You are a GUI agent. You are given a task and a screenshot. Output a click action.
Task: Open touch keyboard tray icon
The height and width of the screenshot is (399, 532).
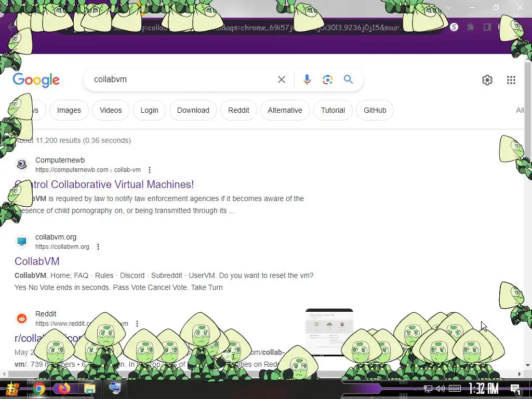pos(455,389)
